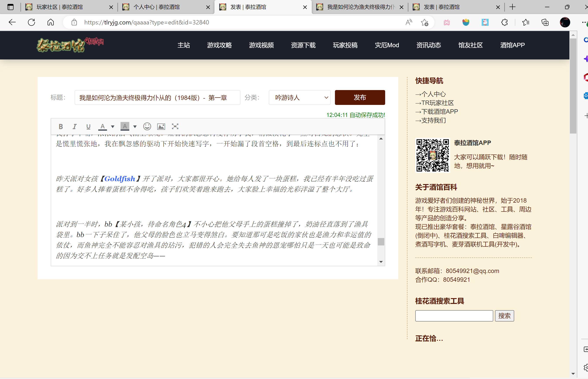Click the editor scroll-down arrow
Viewport: 588px width, 379px height.
(381, 262)
